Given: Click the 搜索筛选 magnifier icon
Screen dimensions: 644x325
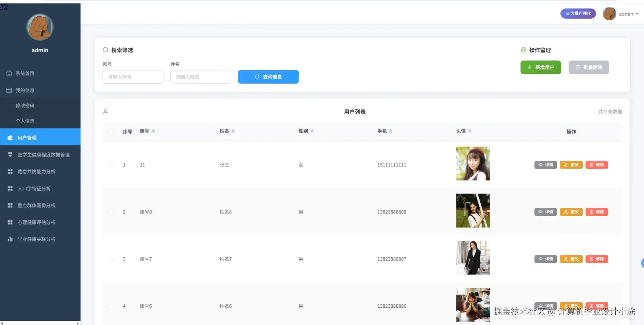Looking at the screenshot, I should (106, 50).
